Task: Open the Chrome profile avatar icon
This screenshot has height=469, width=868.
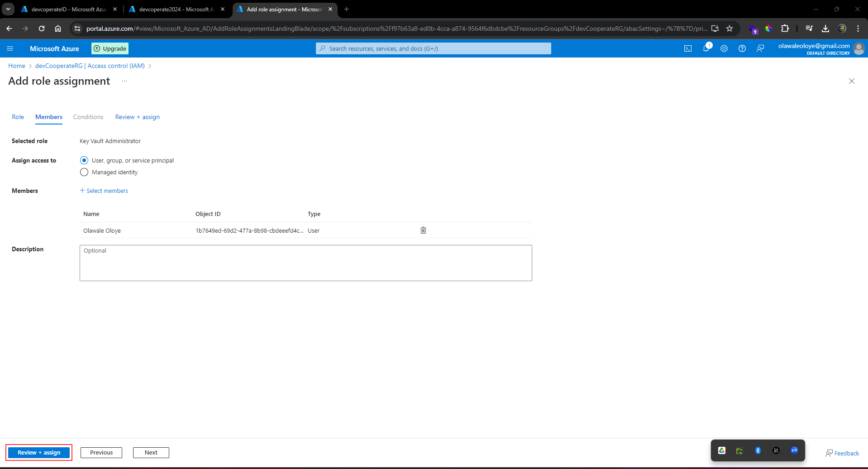Action: (842, 29)
